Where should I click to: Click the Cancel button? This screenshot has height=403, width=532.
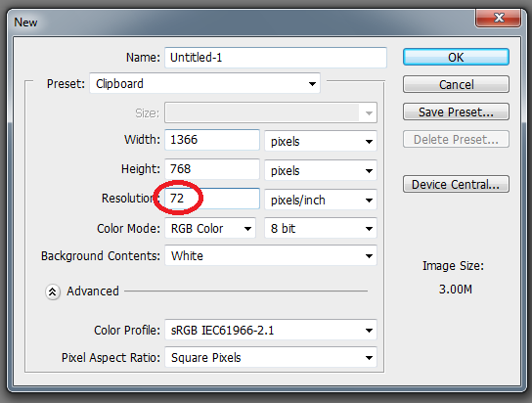click(456, 84)
